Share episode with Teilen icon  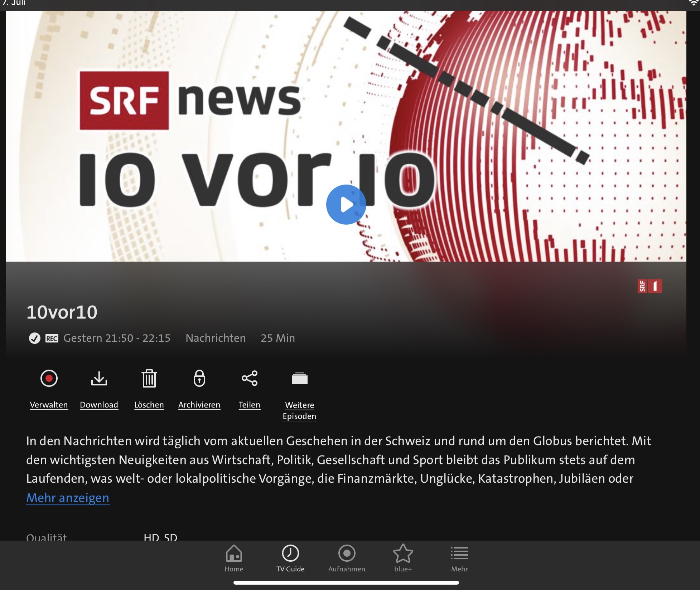coord(250,378)
